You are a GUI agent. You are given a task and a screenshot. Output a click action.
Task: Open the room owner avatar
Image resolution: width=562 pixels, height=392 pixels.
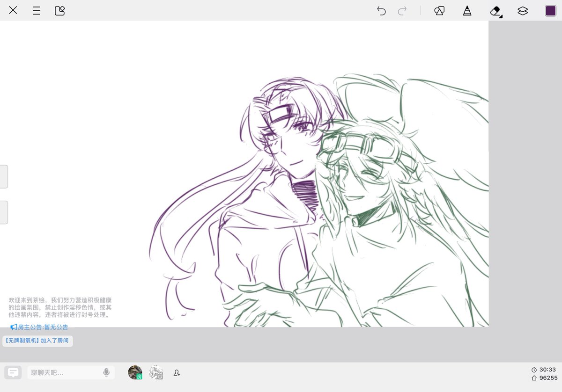click(135, 372)
